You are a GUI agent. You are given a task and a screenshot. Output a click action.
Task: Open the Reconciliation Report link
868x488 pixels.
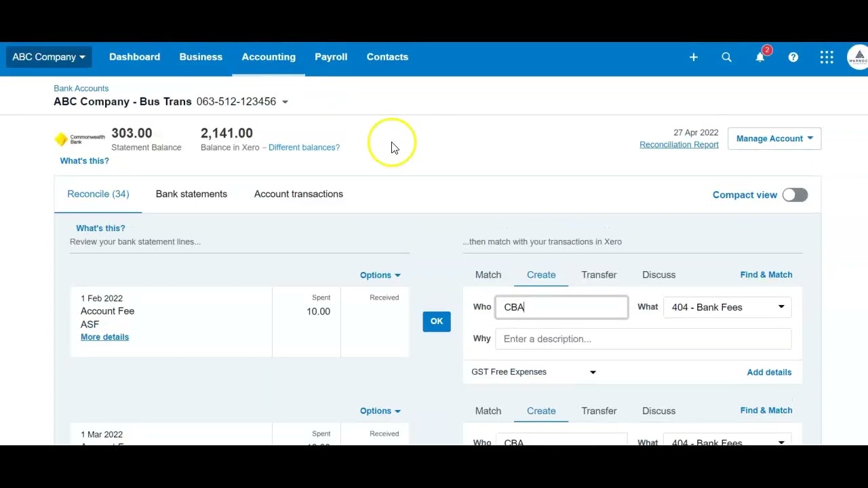[679, 144]
